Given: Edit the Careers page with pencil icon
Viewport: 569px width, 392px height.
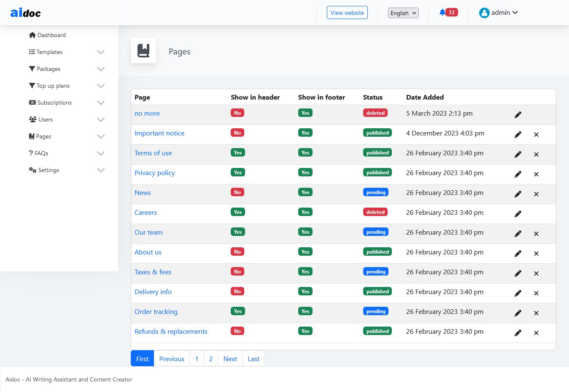Looking at the screenshot, I should tap(518, 214).
